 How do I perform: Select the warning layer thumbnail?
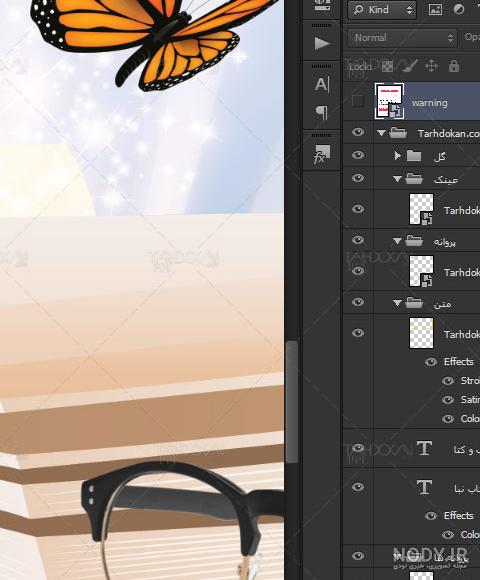pyautogui.click(x=389, y=101)
